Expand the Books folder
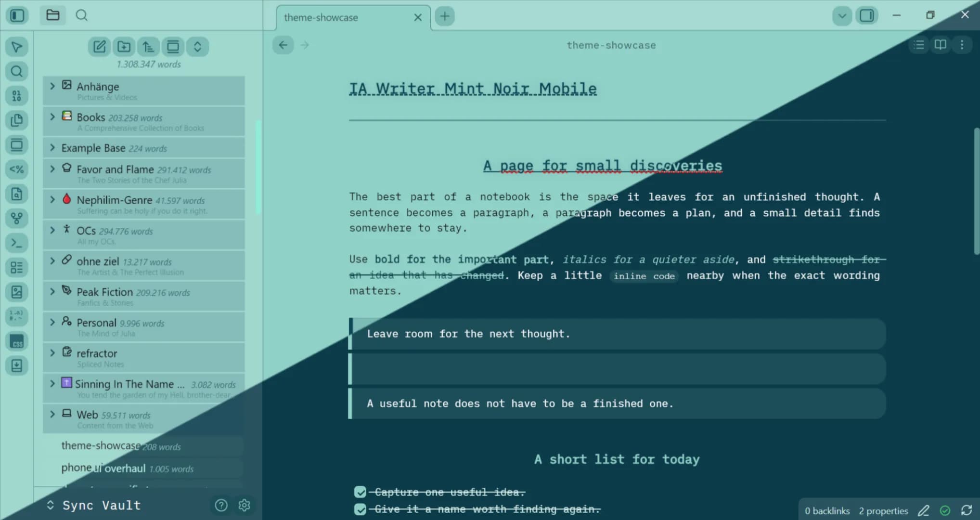980x520 pixels. [x=52, y=117]
